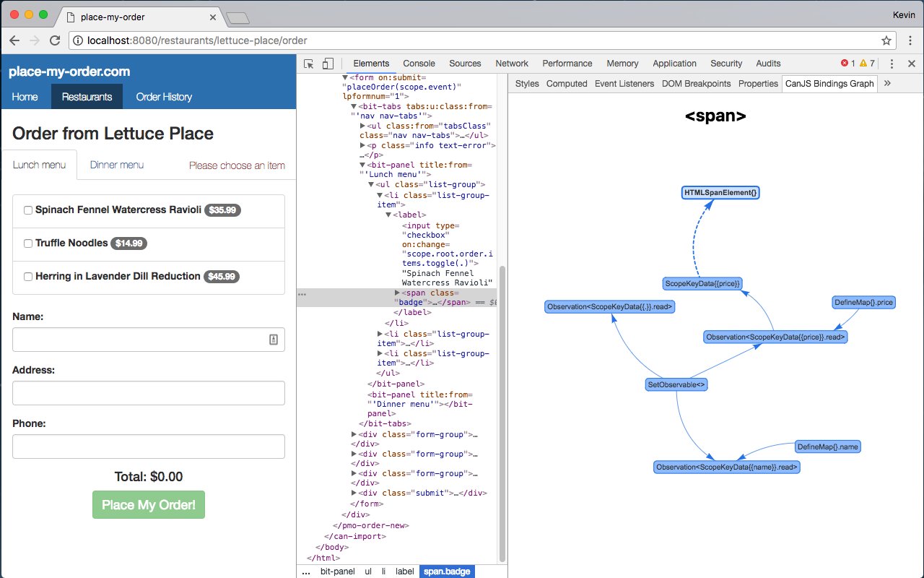Toggle the device toolbar icon
924x578 pixels.
(328, 64)
